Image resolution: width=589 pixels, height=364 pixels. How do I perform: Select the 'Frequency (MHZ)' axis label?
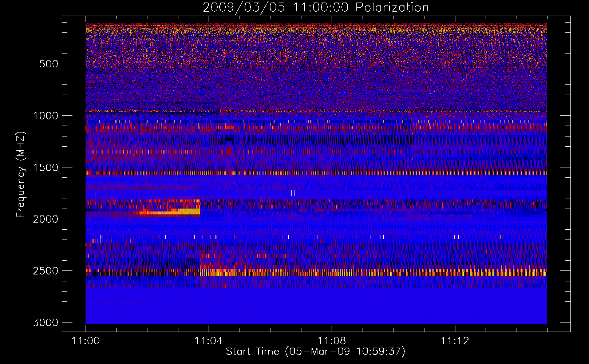[x=21, y=175]
